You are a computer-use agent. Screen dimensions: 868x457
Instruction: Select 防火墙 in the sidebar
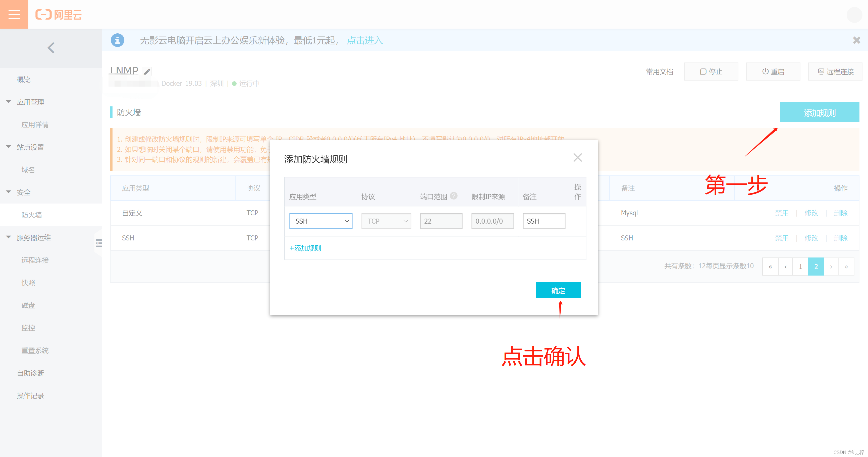pos(32,215)
